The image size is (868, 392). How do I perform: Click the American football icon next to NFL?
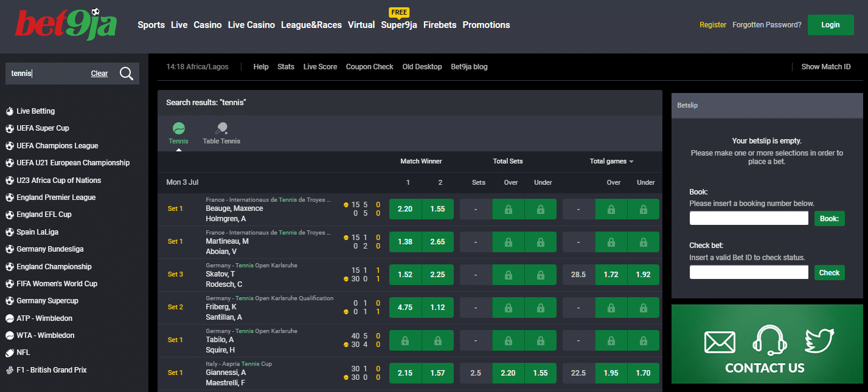point(10,352)
